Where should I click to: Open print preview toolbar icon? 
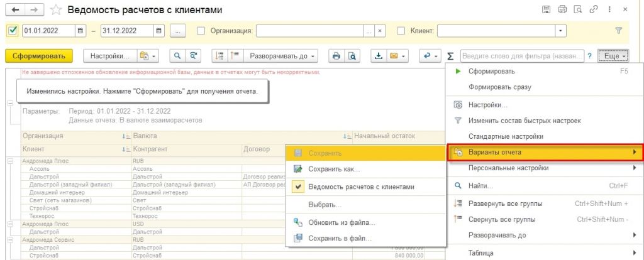[352, 56]
